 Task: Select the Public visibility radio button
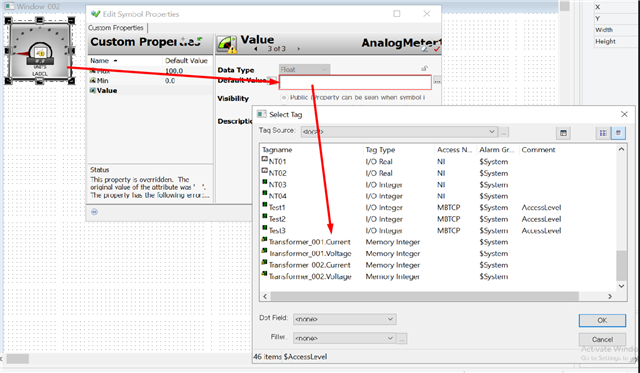pyautogui.click(x=284, y=98)
